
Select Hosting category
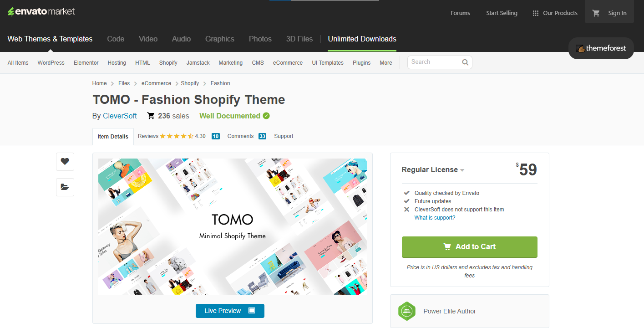coord(117,63)
